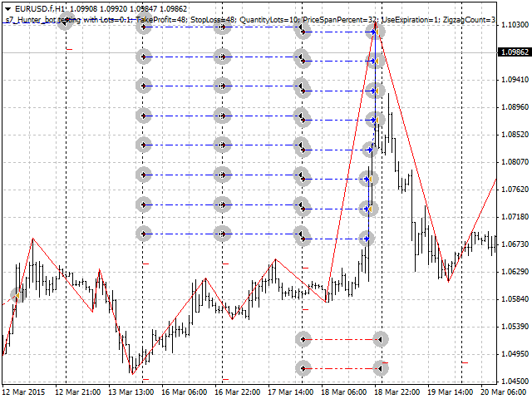This screenshot has height=399, width=532.
Task: Click price scale label 1.08070
Action: click(515, 162)
